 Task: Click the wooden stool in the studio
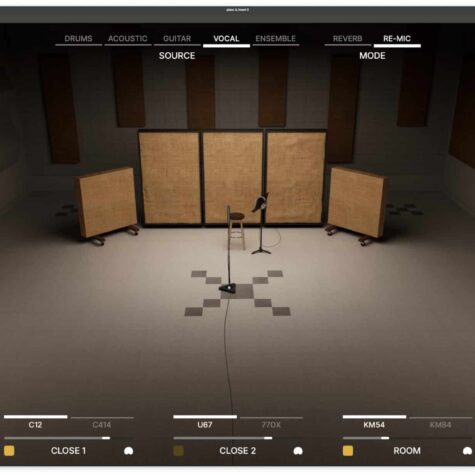237,231
